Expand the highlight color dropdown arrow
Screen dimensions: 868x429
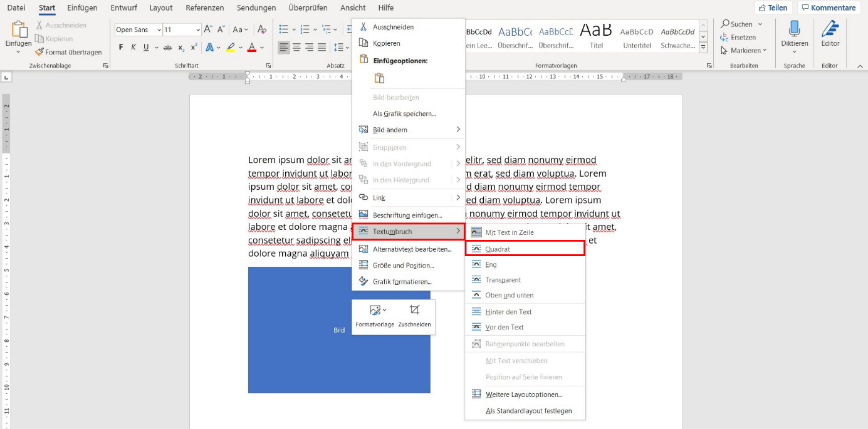pyautogui.click(x=241, y=48)
